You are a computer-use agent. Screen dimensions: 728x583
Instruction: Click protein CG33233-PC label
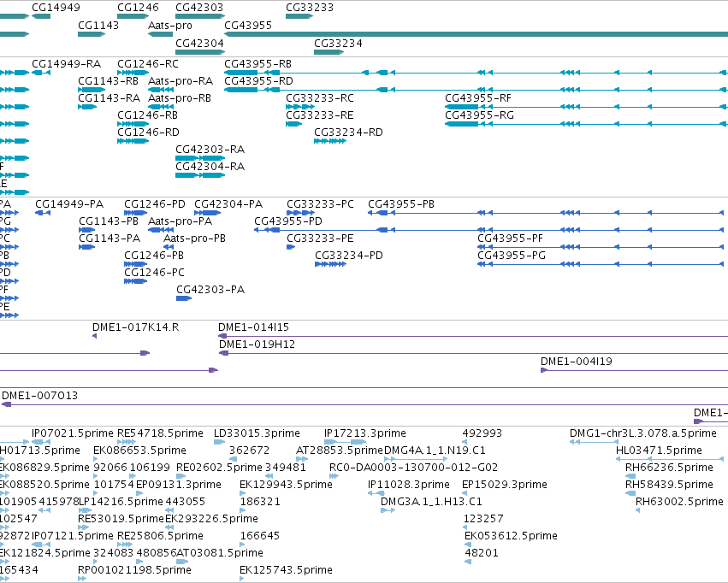coord(320,204)
